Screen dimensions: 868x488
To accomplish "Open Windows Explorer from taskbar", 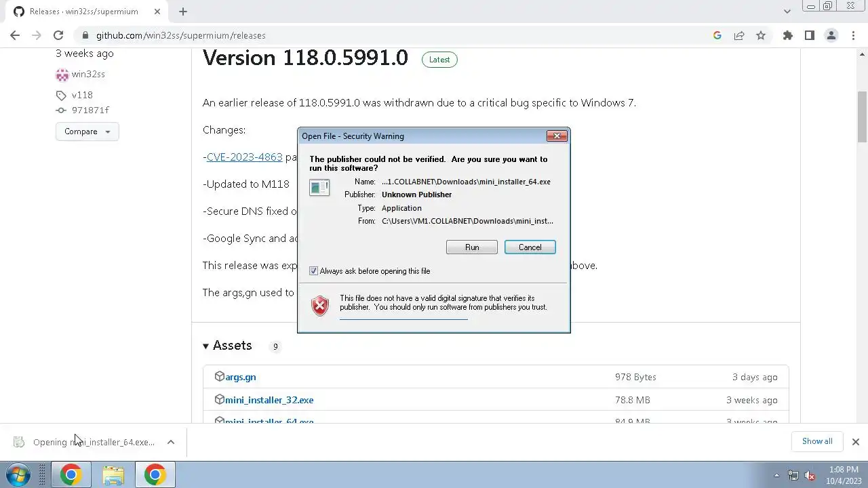I will point(113,474).
